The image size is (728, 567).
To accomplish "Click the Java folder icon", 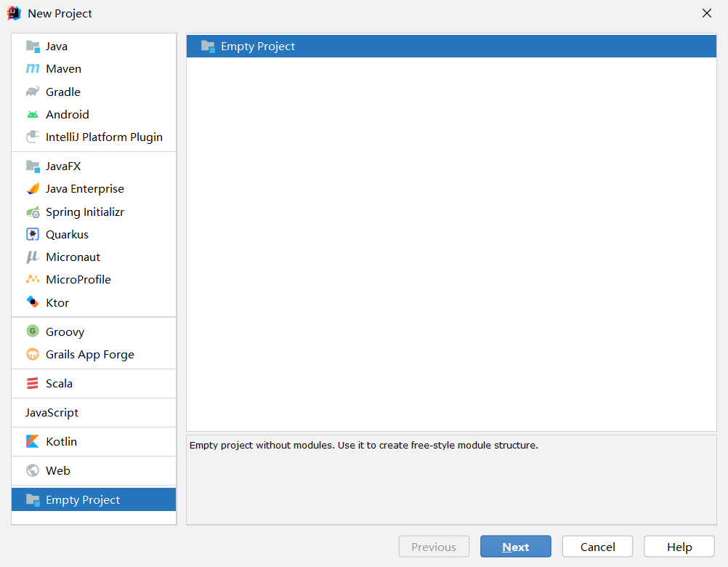I will tap(33, 47).
